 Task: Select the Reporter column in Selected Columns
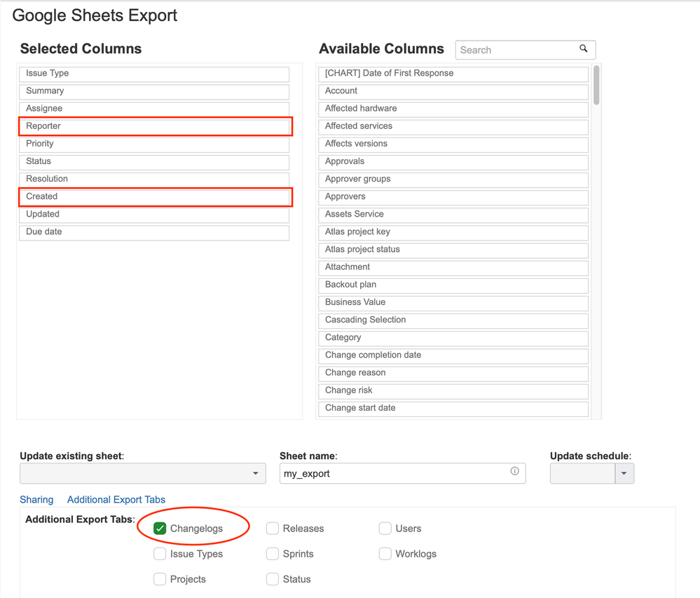coord(154,126)
